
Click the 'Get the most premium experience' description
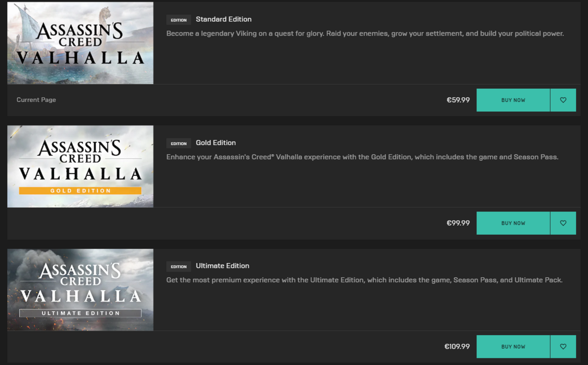tap(364, 280)
